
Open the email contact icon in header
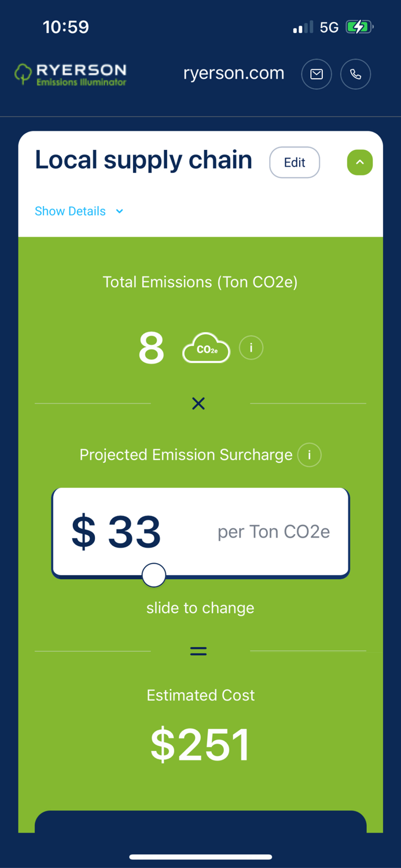pyautogui.click(x=317, y=74)
